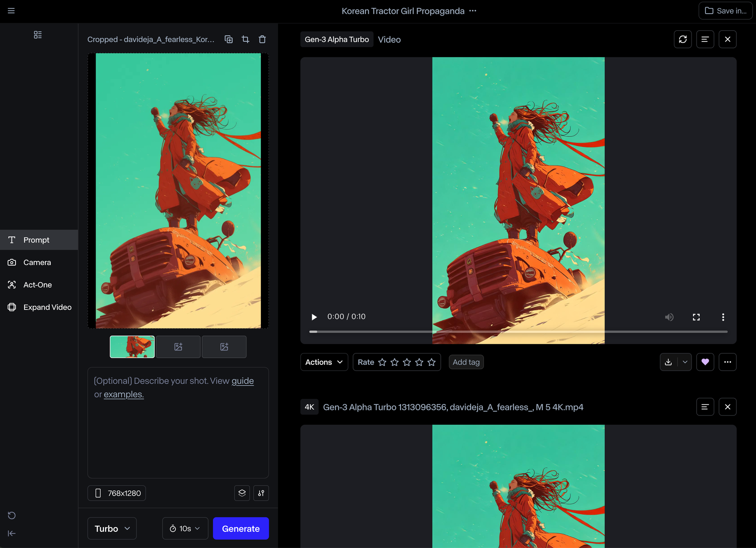Open the Turbo model dropdown
The height and width of the screenshot is (548, 756).
pos(112,528)
